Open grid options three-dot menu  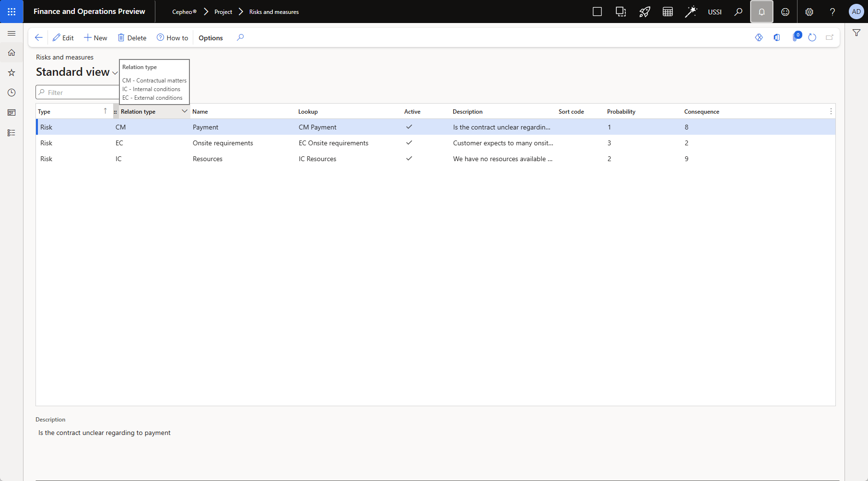[831, 111]
